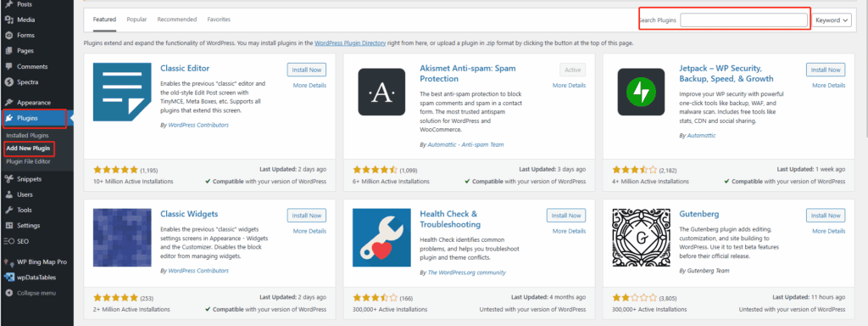Click the Automattic author link under Jetpack
Screen dimensions: 868x326
[x=701, y=135]
